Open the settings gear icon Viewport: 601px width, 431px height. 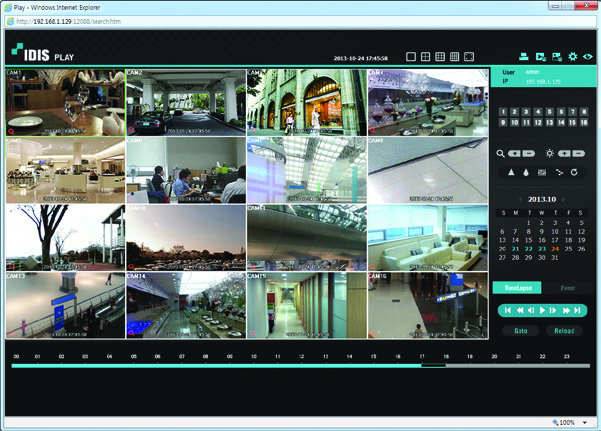pos(573,57)
